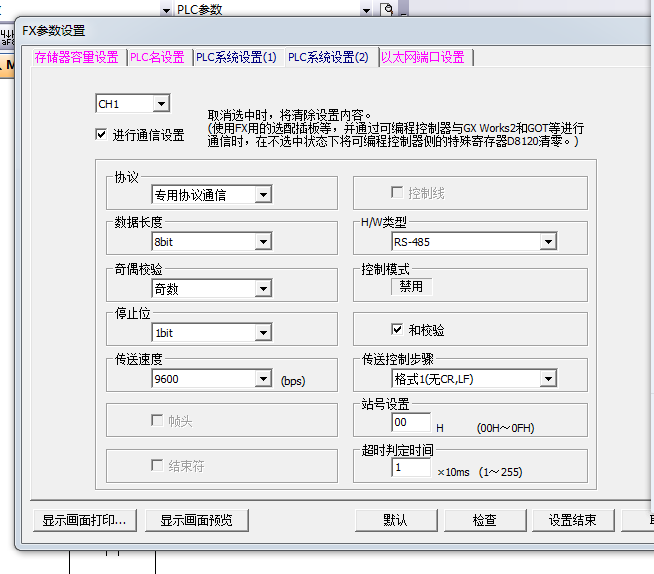Image resolution: width=654 pixels, height=574 pixels.
Task: Click the 设置结束 button
Action: (x=572, y=520)
